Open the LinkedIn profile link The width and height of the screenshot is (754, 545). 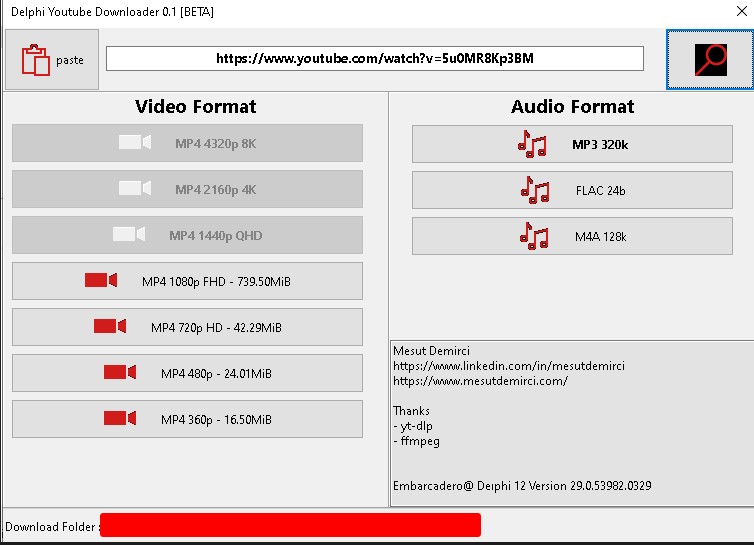[509, 366]
